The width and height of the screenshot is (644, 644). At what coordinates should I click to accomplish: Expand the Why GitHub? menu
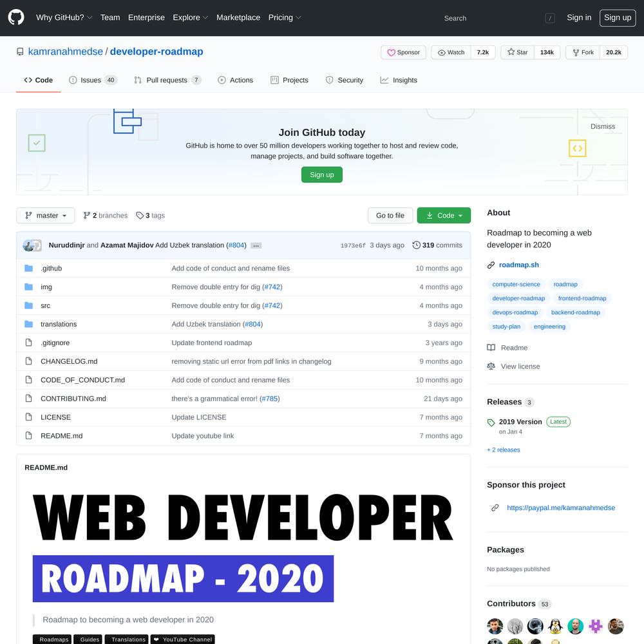[64, 17]
